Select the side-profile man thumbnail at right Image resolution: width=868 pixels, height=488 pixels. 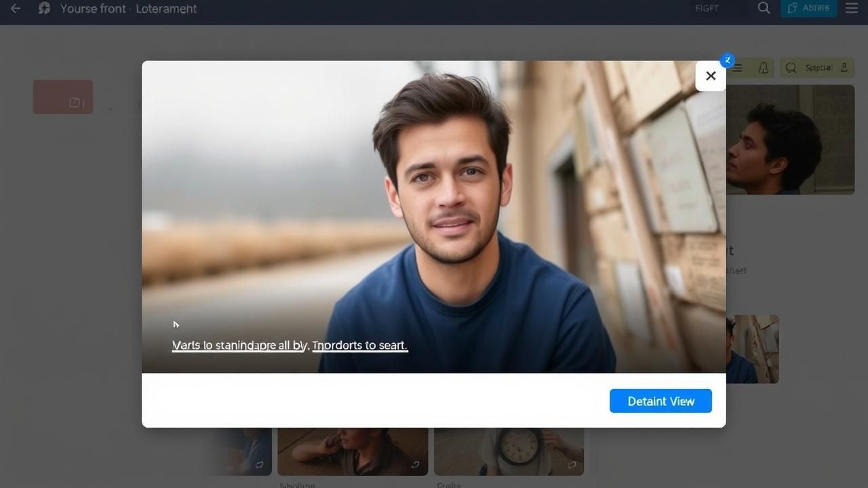(x=790, y=140)
